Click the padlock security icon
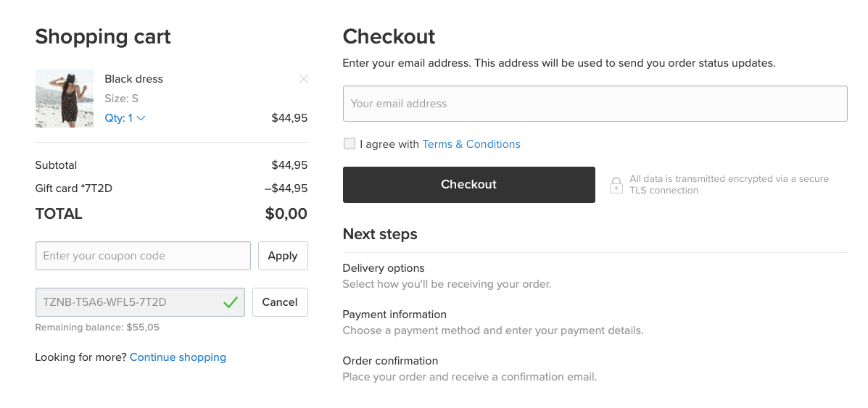The image size is (868, 408). click(616, 185)
